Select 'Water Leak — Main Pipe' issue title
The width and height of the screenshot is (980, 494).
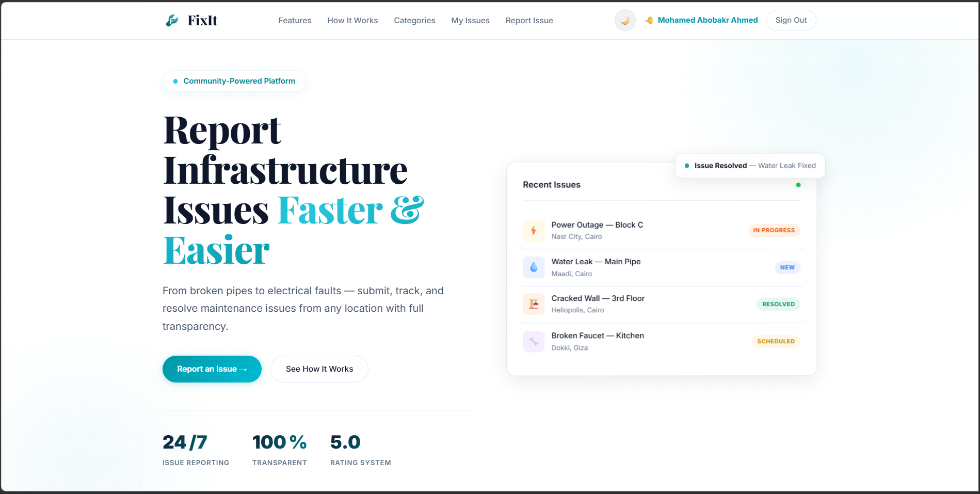(x=596, y=262)
